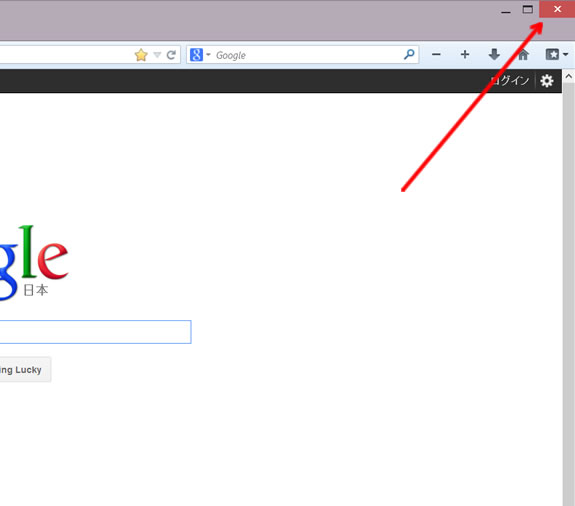Screen dimensions: 575x506
Task: Click the I'm Feeling Lucky button
Action: pos(25,370)
